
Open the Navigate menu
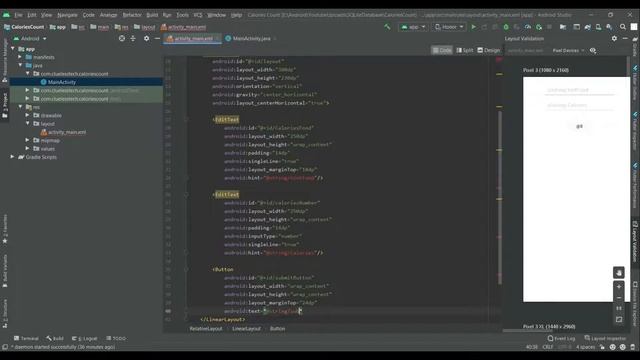[67, 15]
